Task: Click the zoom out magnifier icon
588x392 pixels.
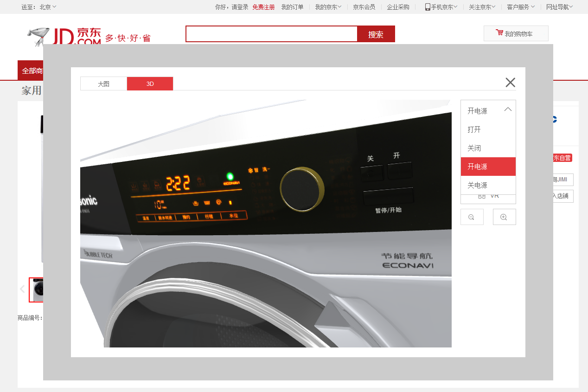Action: coord(472,217)
